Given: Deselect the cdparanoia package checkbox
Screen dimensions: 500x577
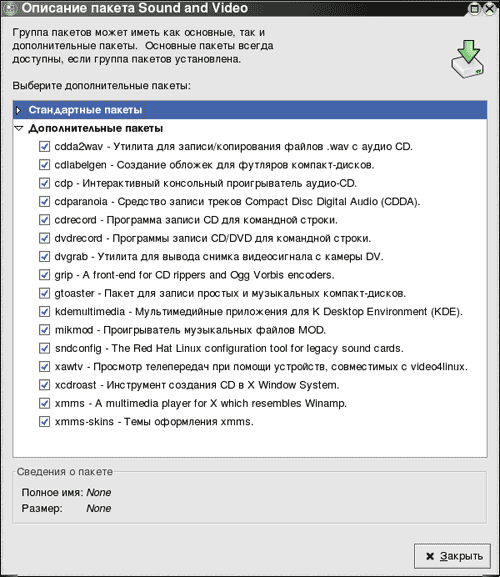Looking at the screenshot, I should 45,202.
